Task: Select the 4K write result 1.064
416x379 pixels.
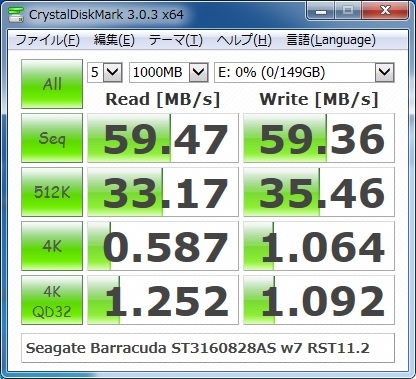Action: pyautogui.click(x=319, y=246)
